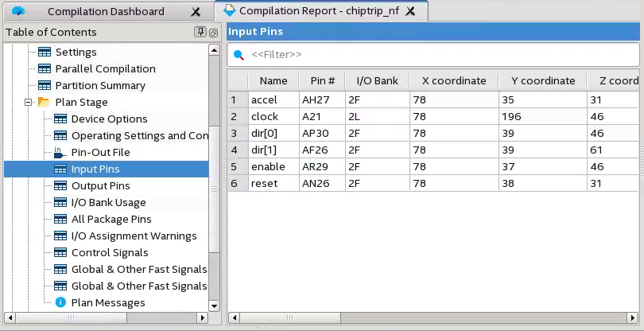Click the filter magnifier search icon
Screen dimensions: 644x331
(238, 55)
